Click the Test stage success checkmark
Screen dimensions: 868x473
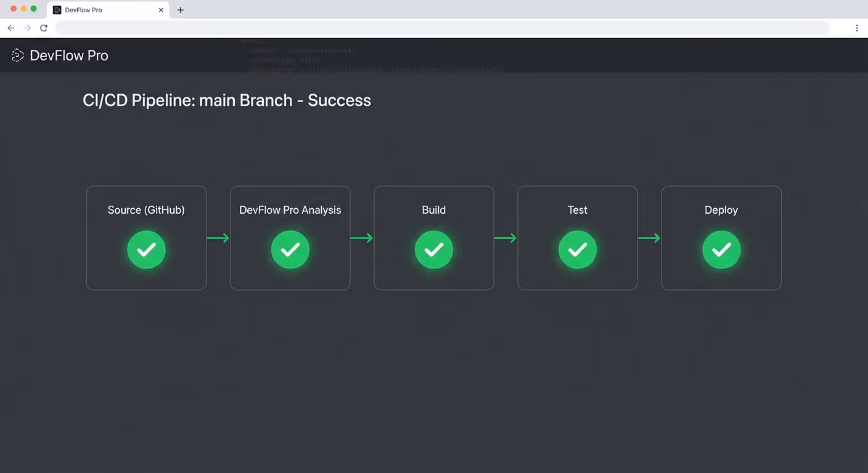tap(578, 249)
